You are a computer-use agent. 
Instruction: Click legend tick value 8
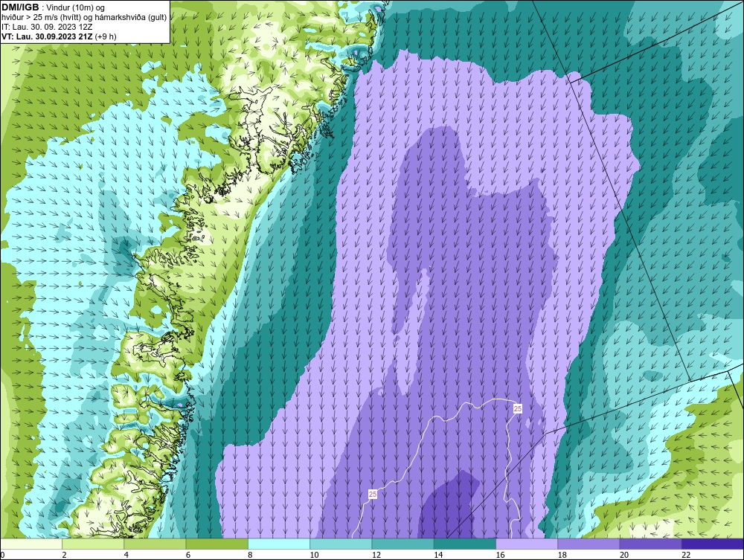click(x=251, y=556)
